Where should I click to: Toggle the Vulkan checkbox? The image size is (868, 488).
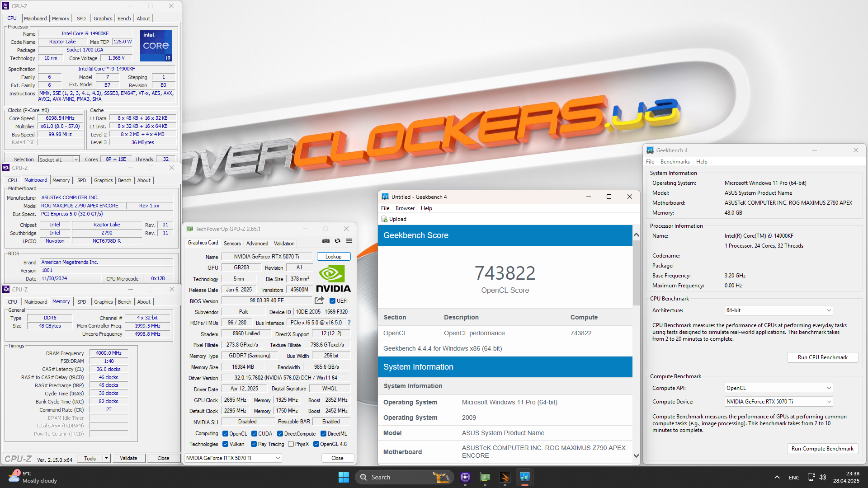(x=225, y=444)
